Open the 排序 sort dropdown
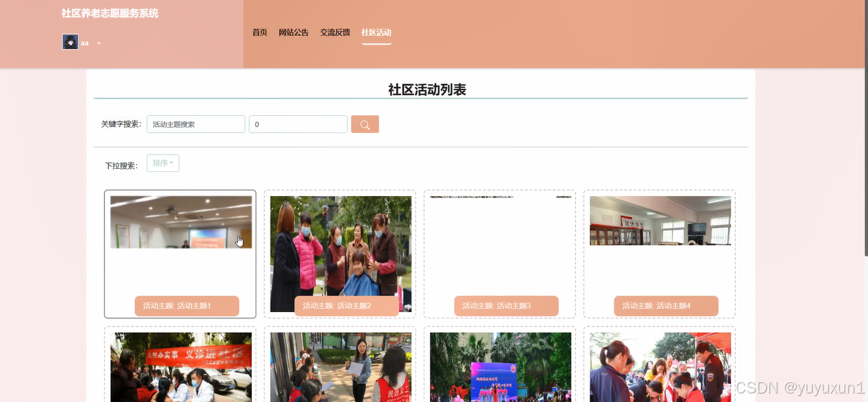Viewport: 868px width, 402px height. coord(163,164)
